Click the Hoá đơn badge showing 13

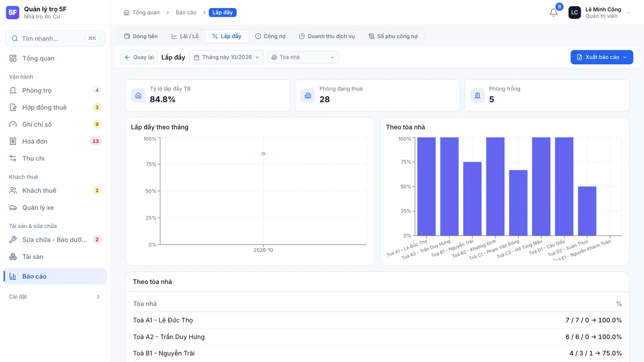click(95, 141)
